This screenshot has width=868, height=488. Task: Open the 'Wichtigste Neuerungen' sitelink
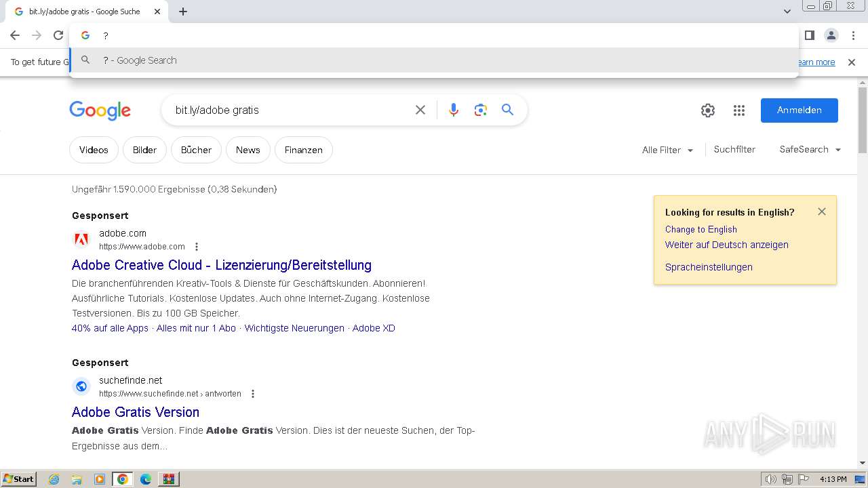[294, 328]
